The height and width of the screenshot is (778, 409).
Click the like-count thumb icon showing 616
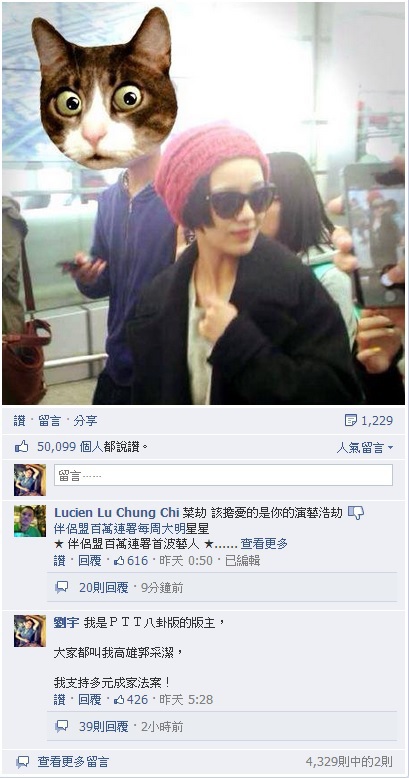[x=119, y=561]
